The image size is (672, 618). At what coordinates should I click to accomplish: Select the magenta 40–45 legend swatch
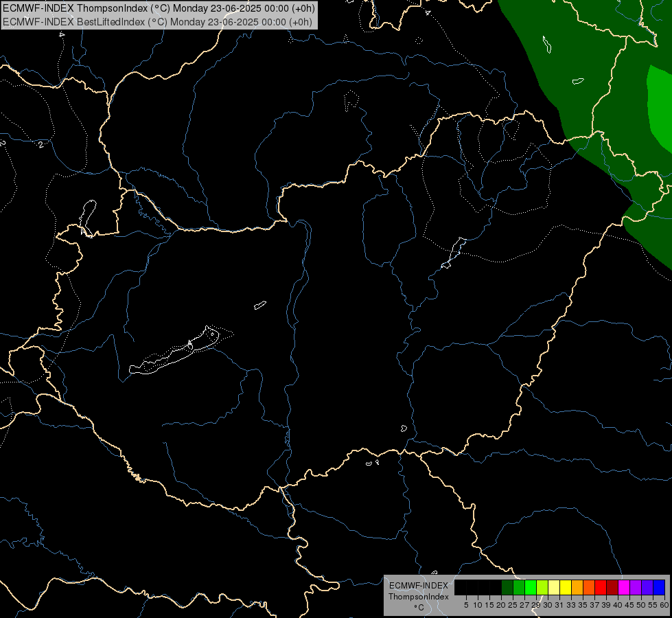pos(624,587)
